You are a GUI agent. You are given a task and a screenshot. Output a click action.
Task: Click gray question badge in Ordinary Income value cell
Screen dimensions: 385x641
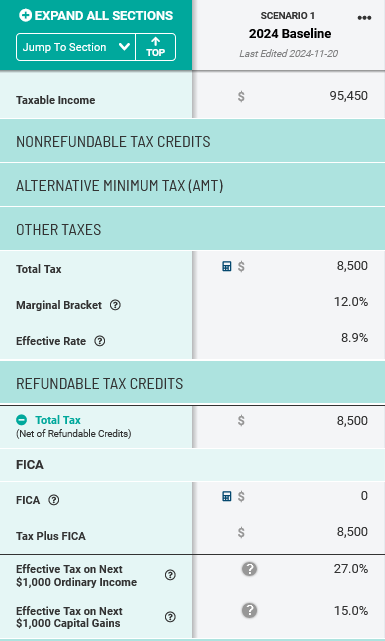[x=249, y=569]
